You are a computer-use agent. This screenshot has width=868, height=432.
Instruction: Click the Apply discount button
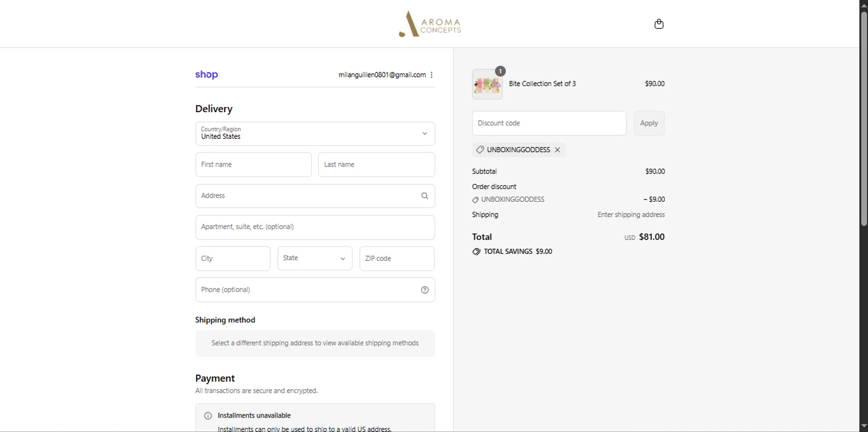[649, 123]
